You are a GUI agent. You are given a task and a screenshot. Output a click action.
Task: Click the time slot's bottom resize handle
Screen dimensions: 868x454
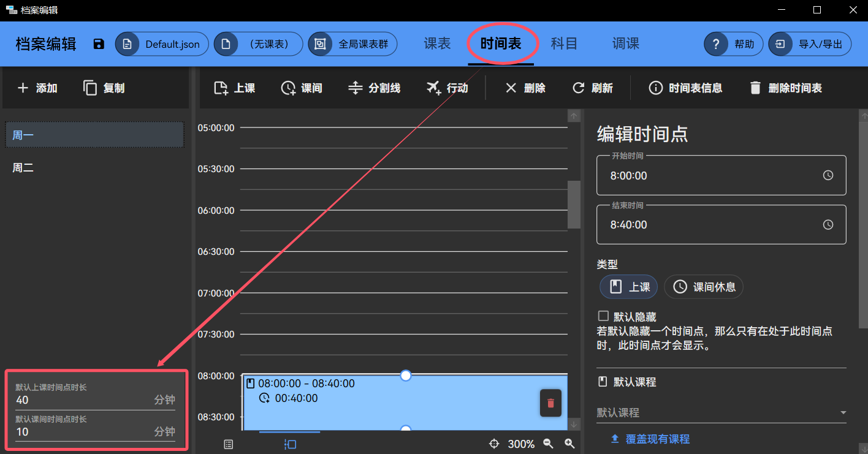click(x=405, y=428)
